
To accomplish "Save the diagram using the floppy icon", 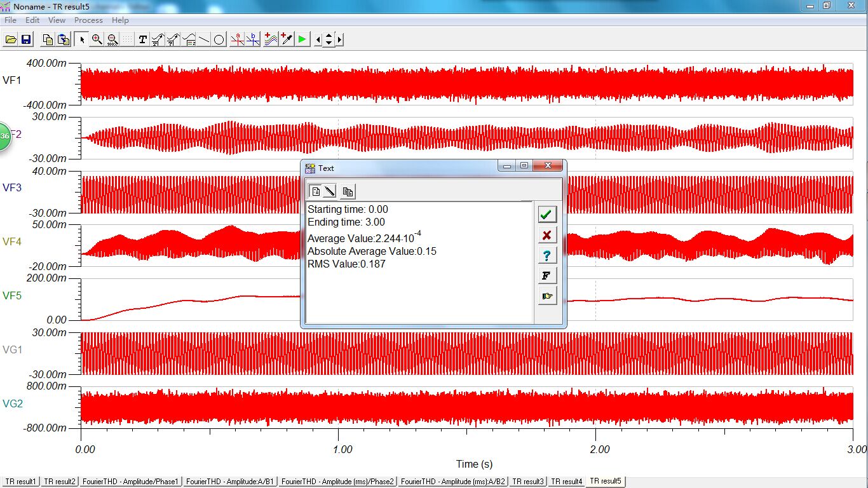I will click(26, 39).
